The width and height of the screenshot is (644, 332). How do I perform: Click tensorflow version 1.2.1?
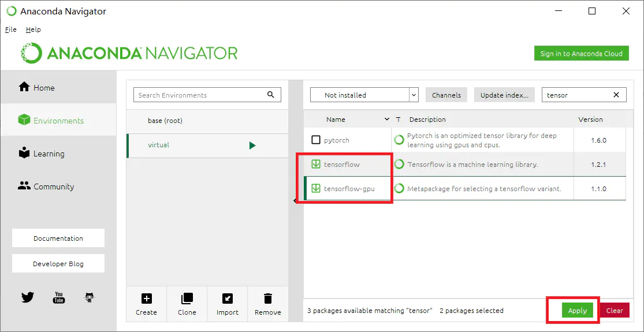pos(599,165)
